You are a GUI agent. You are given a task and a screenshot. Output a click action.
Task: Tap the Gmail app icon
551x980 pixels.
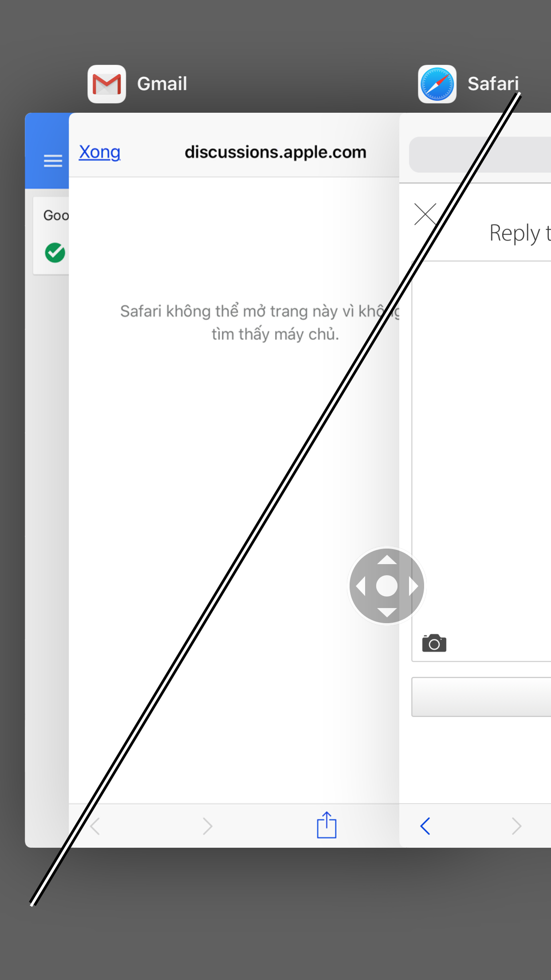[106, 84]
